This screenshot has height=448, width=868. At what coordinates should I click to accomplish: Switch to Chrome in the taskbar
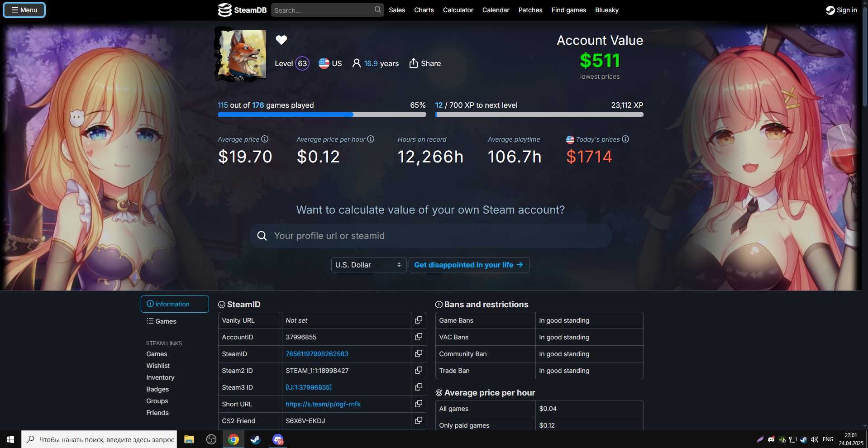click(x=234, y=439)
